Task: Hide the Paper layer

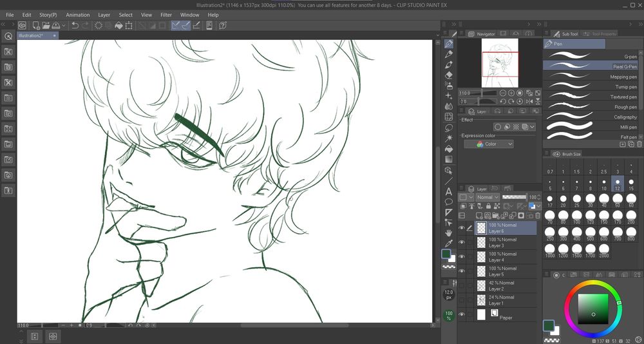Action: point(462,314)
